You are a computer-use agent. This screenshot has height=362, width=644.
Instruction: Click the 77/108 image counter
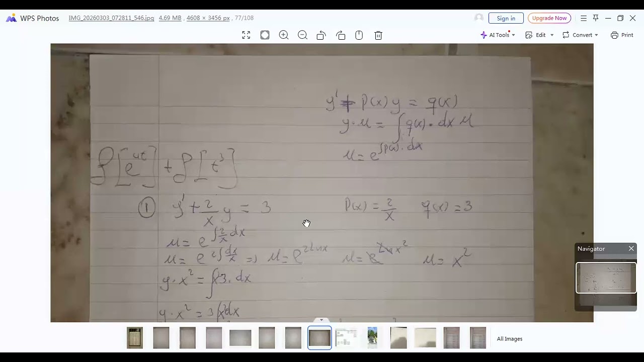(x=244, y=18)
